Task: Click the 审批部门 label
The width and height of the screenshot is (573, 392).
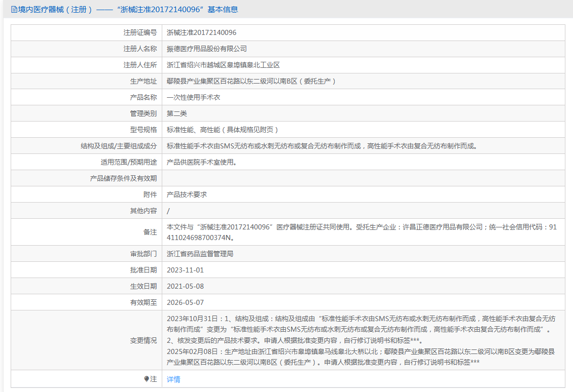Action: click(x=143, y=254)
